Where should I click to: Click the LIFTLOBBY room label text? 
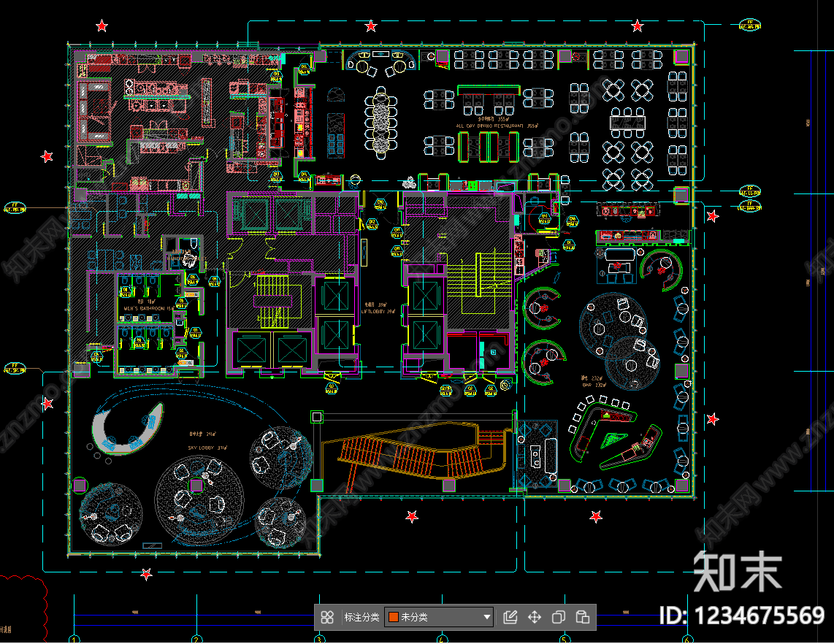click(378, 311)
